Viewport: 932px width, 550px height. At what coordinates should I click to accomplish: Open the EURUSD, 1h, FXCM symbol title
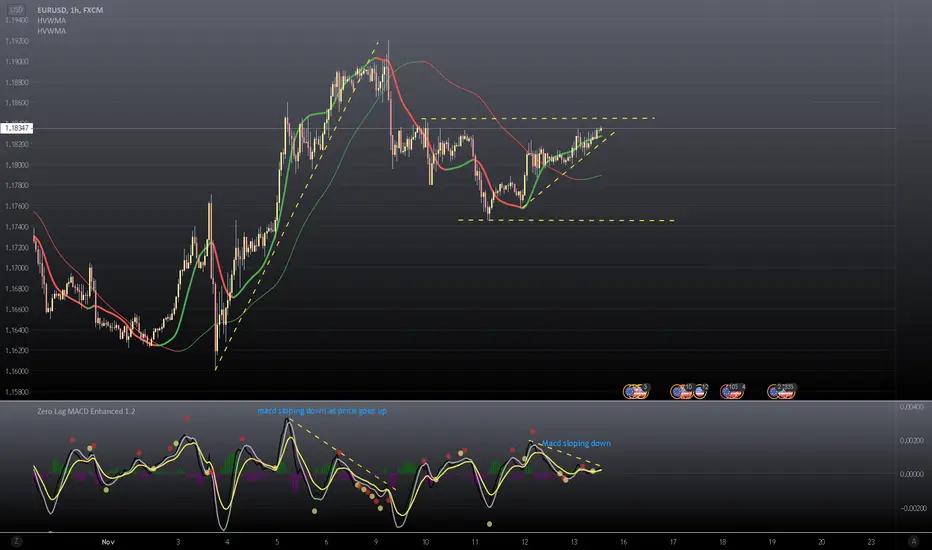(70, 10)
